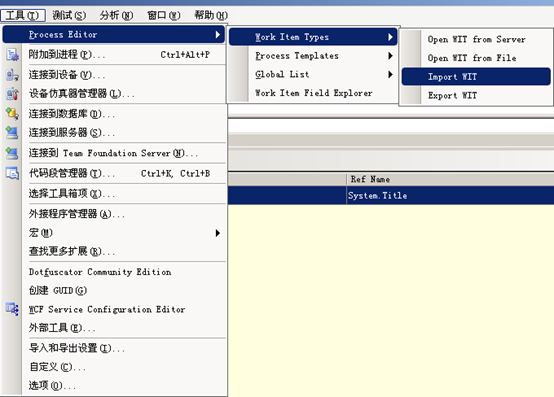The image size is (554, 397).
Task: Open the 工具(T) menu
Action: (23, 15)
